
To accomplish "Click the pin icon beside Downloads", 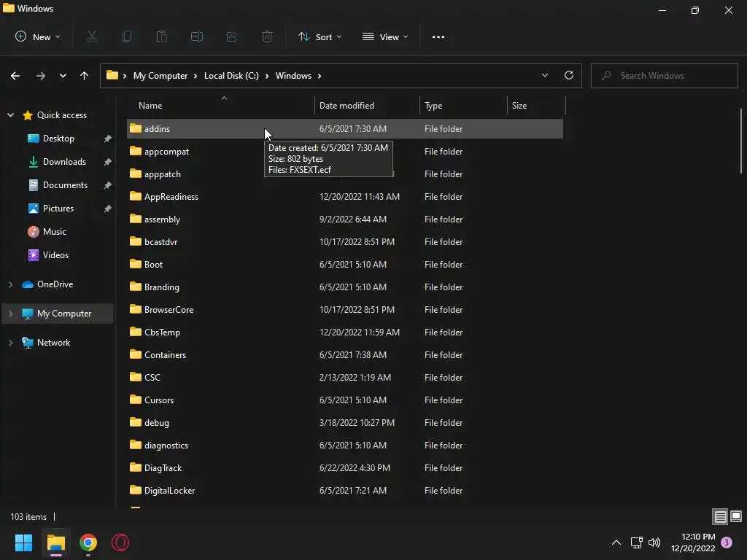I will tap(108, 162).
